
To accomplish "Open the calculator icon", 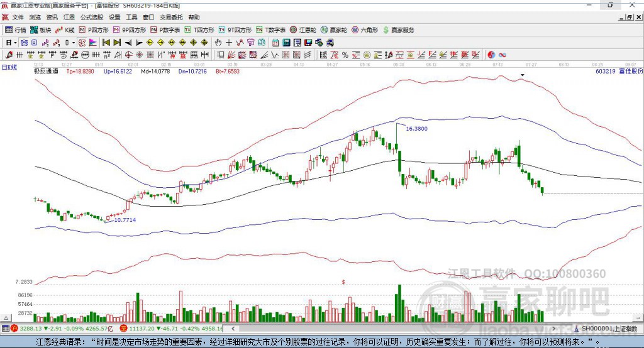I will click(x=286, y=43).
